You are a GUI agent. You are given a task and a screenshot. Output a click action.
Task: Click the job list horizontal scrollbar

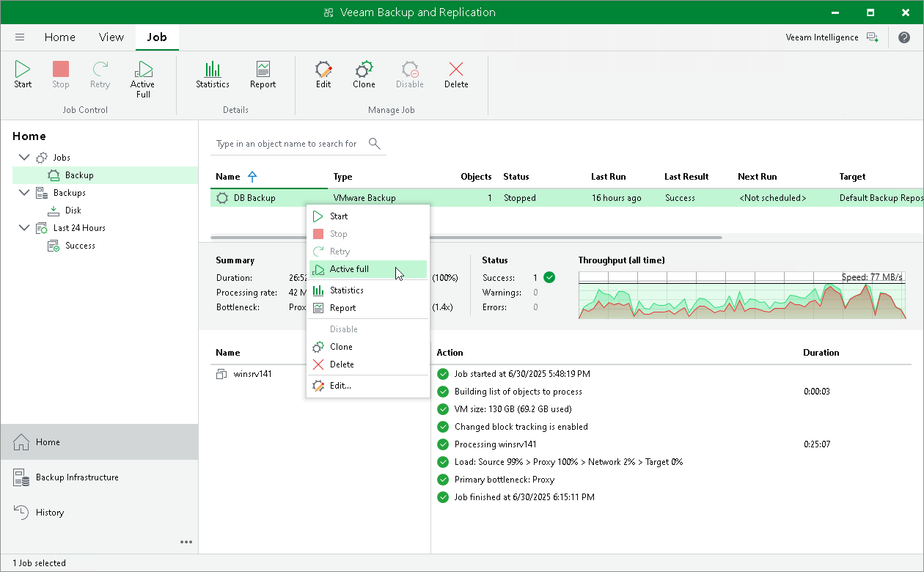[x=466, y=238]
